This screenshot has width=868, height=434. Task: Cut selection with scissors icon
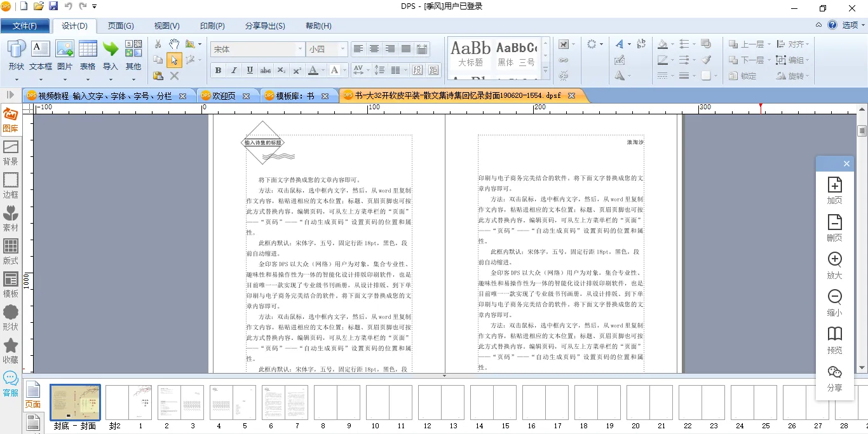158,44
